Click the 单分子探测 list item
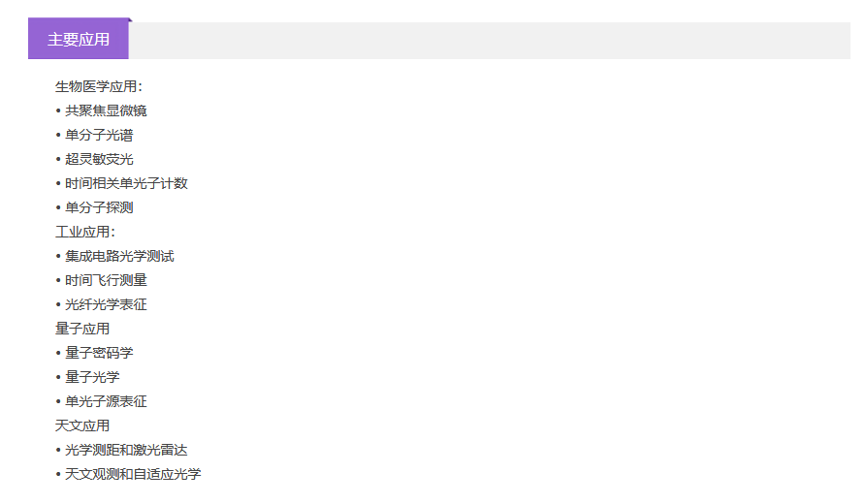The image size is (867, 504). (x=99, y=207)
